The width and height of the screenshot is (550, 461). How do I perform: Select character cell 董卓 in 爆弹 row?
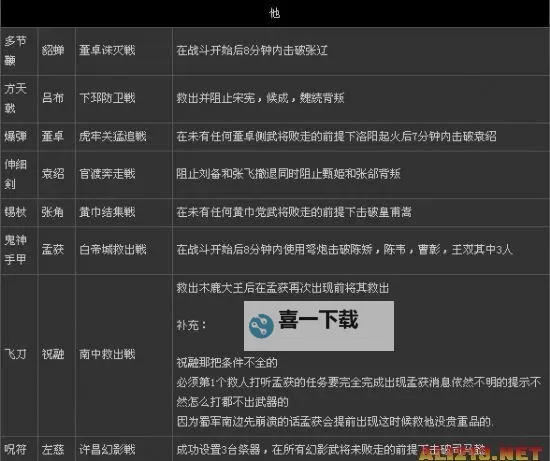pos(53,136)
